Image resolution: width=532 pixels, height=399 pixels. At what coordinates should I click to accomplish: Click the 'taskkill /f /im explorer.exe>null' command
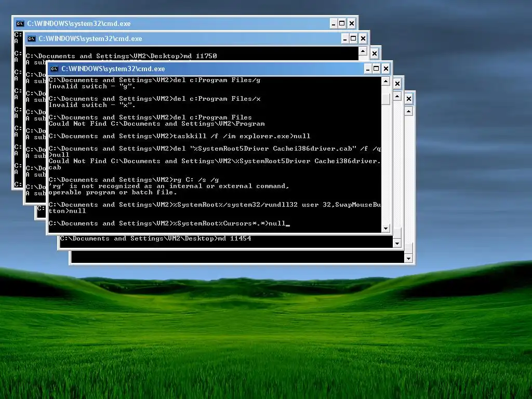point(179,136)
